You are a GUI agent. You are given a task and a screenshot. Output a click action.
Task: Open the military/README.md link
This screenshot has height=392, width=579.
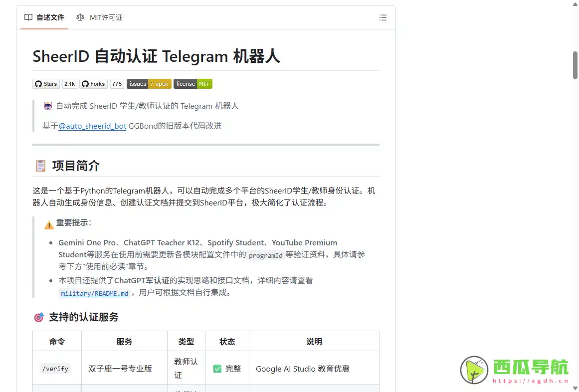click(94, 293)
